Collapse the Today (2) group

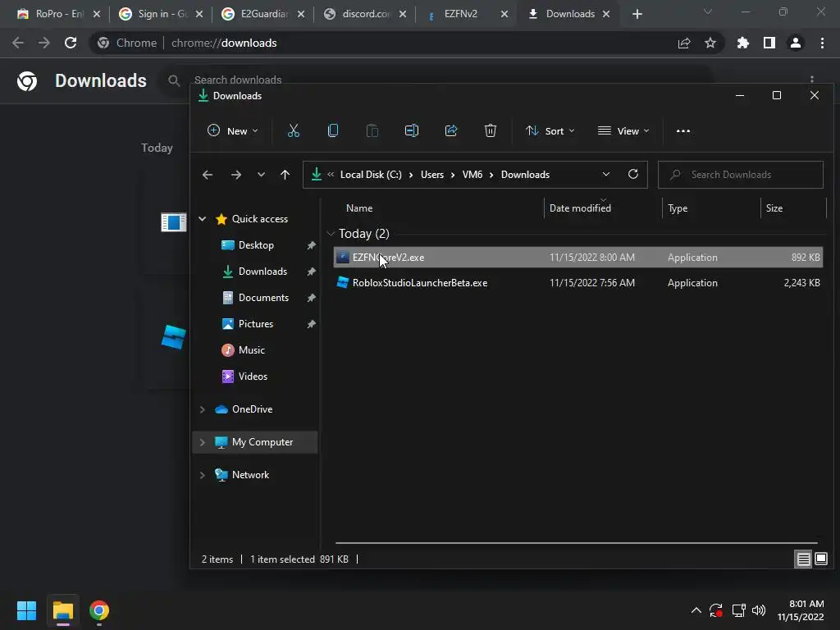331,234
